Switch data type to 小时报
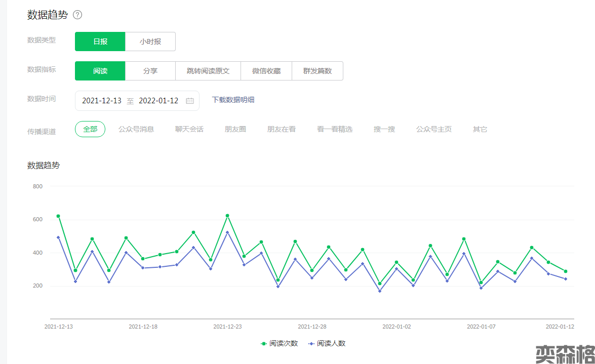 click(150, 42)
